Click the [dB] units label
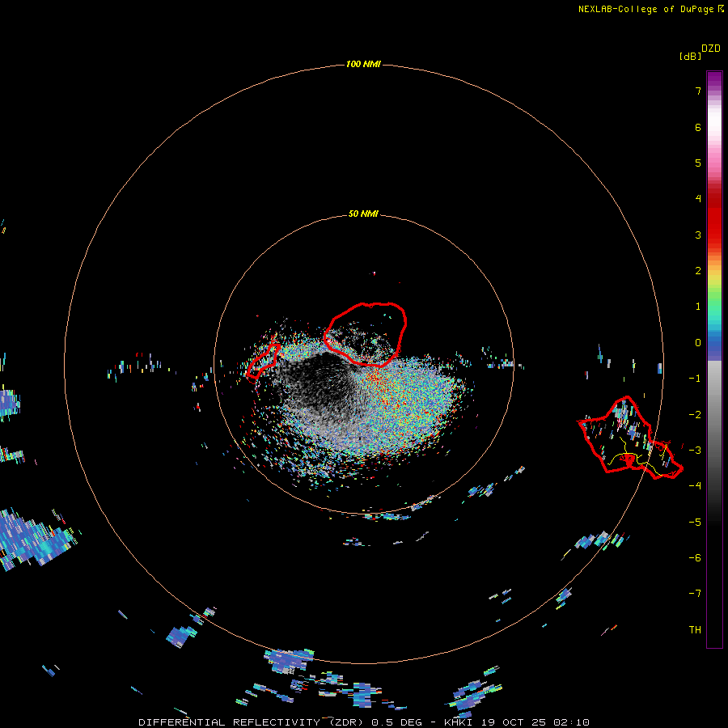The height and width of the screenshot is (728, 728). tap(690, 56)
